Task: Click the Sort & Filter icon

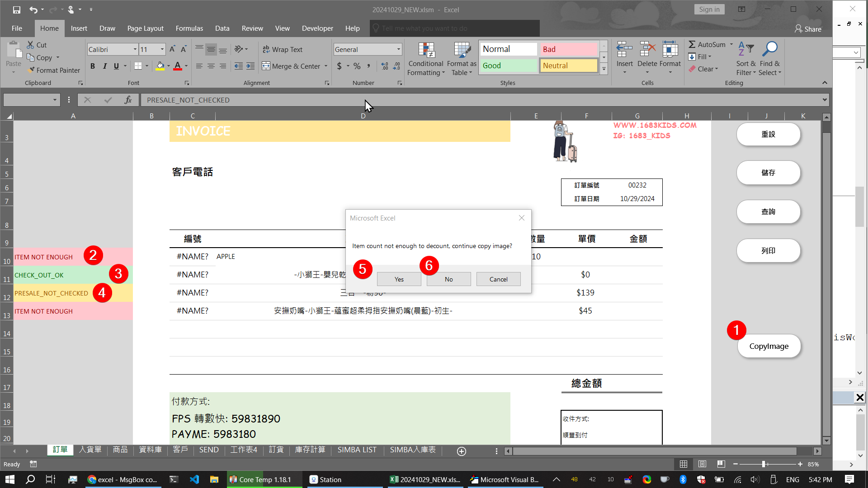Action: coord(745,49)
